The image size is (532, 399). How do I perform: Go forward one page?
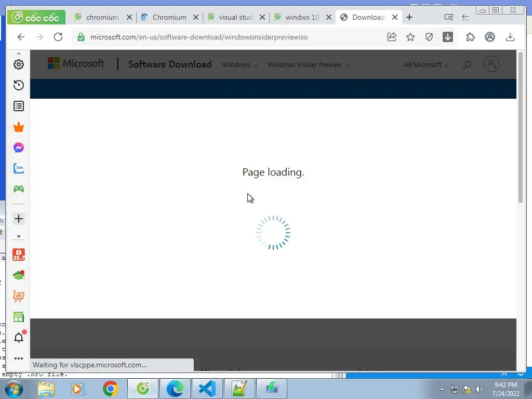click(x=39, y=37)
